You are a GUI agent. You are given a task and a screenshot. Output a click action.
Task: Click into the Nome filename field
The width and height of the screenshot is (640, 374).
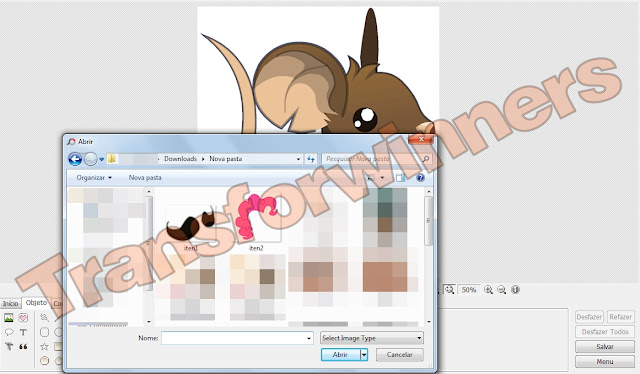tap(233, 338)
